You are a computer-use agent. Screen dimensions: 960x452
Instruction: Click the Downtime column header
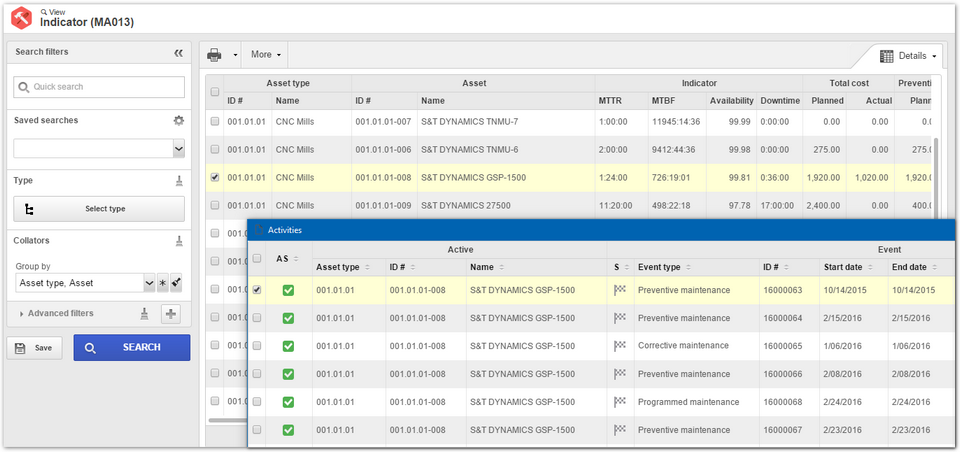tap(780, 100)
